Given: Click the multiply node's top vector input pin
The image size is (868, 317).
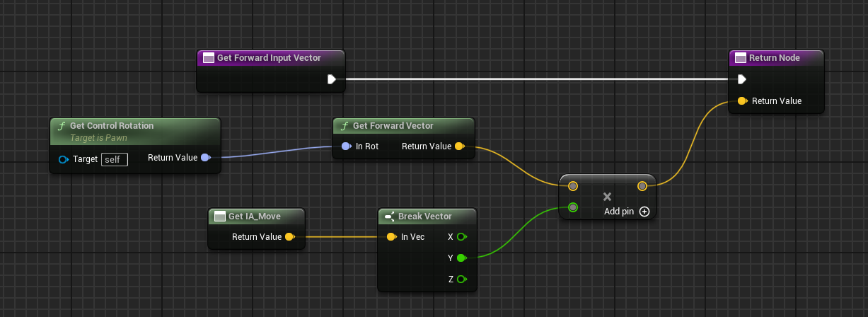Looking at the screenshot, I should point(573,186).
